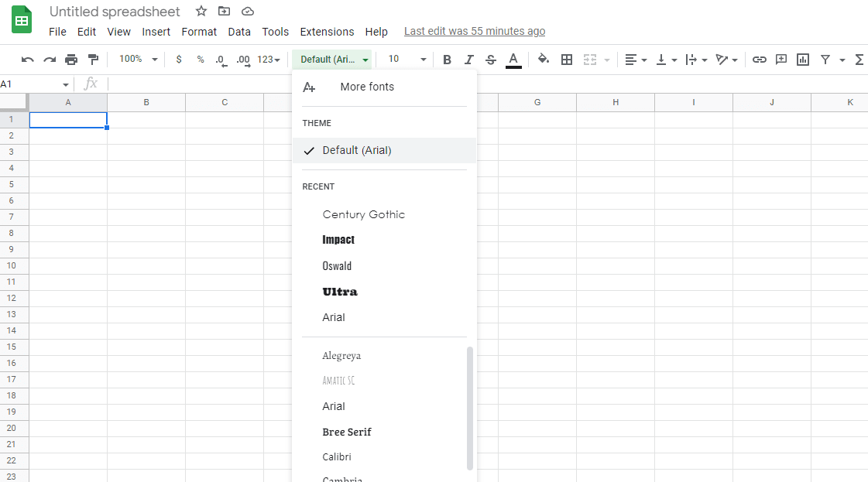Format as percent icon
Viewport: 868px width, 482px height.
pos(201,60)
